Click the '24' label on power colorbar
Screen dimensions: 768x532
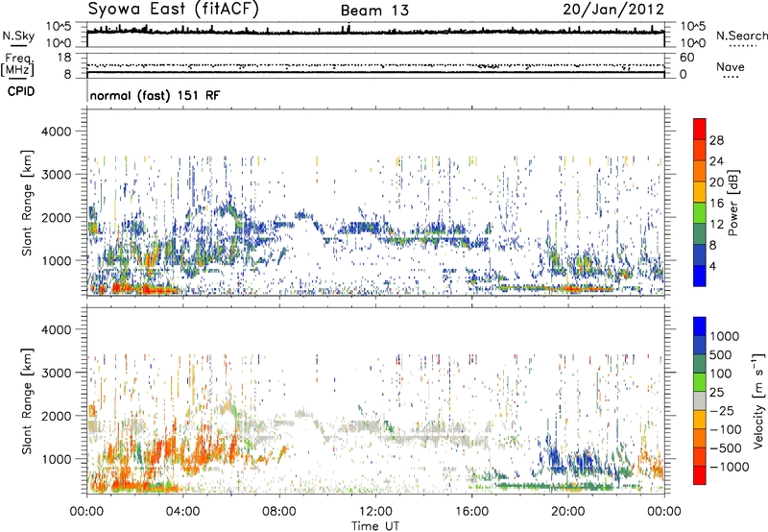tap(716, 161)
